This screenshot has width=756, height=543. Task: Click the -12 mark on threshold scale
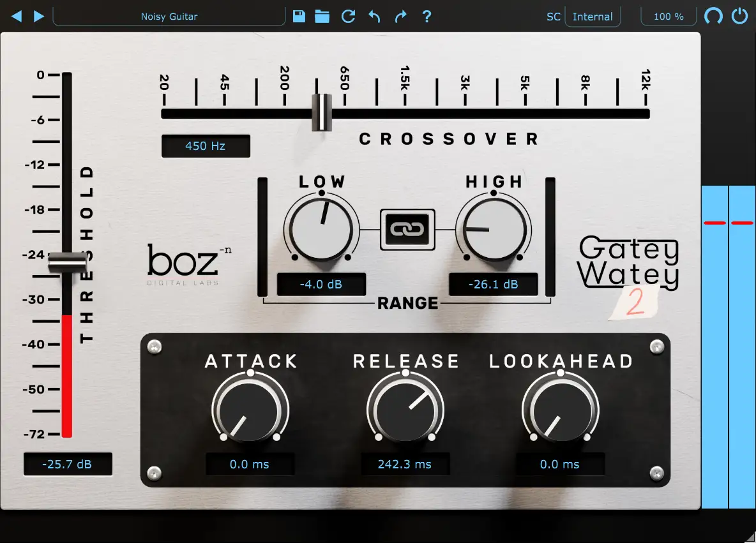pos(34,164)
